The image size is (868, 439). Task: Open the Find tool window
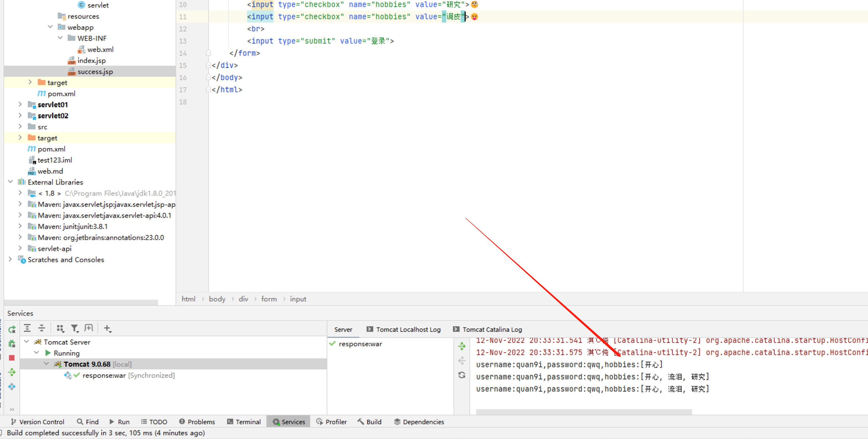(88, 422)
